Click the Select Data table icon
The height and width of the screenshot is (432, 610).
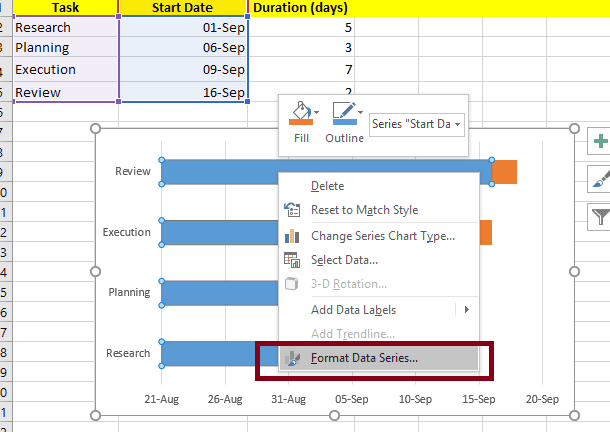(x=292, y=260)
